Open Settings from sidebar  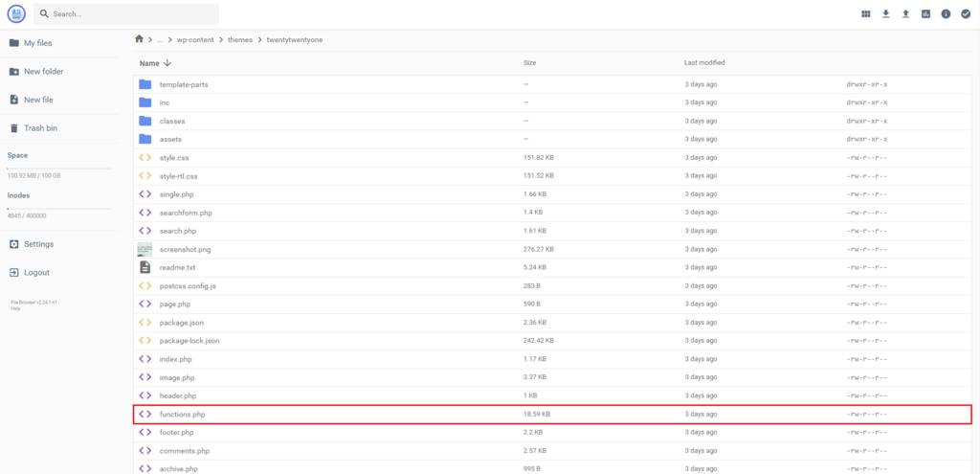[x=38, y=244]
